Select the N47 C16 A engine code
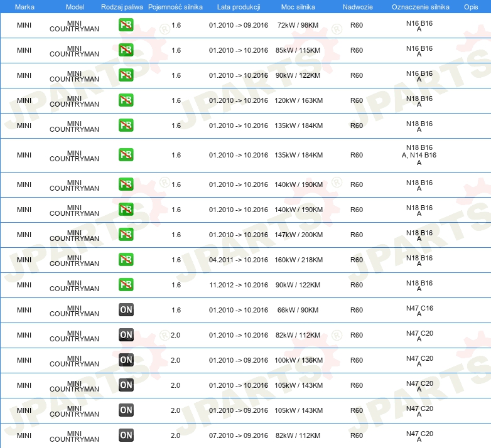 (x=419, y=311)
